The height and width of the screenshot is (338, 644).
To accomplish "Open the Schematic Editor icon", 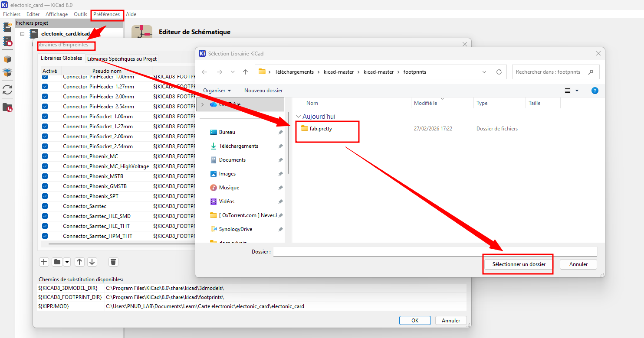I will click(142, 32).
